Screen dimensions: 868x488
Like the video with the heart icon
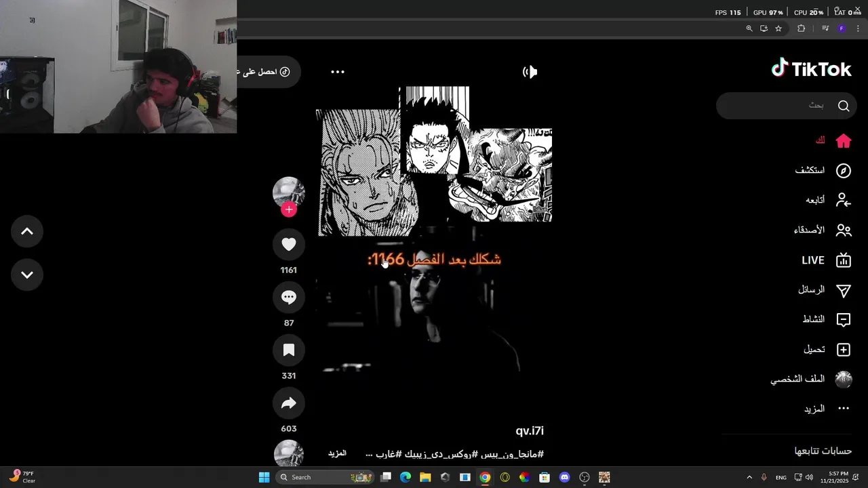pyautogui.click(x=289, y=244)
